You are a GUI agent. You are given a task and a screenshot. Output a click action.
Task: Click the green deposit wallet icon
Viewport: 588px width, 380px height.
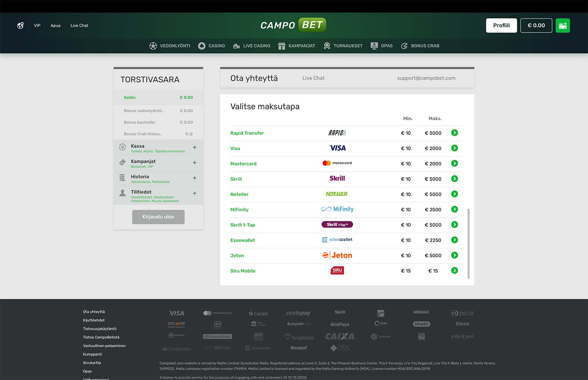tap(562, 26)
